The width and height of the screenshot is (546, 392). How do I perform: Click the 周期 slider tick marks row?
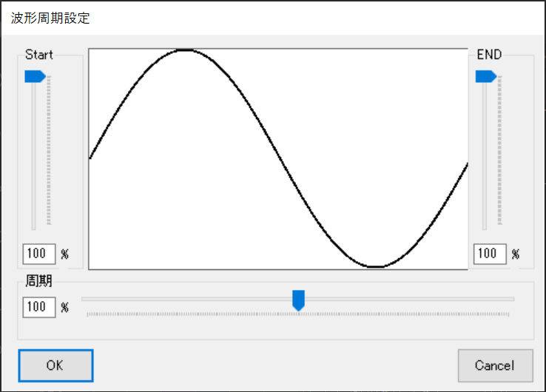pyautogui.click(x=298, y=314)
